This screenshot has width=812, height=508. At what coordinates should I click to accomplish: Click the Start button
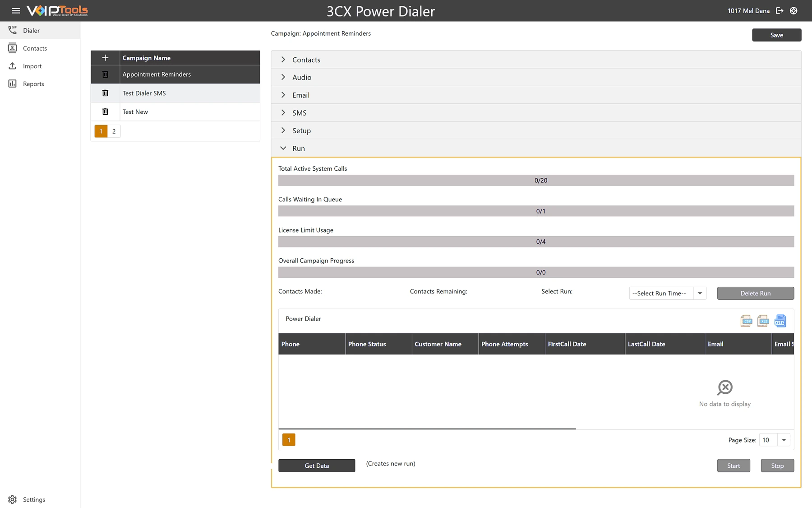point(734,466)
